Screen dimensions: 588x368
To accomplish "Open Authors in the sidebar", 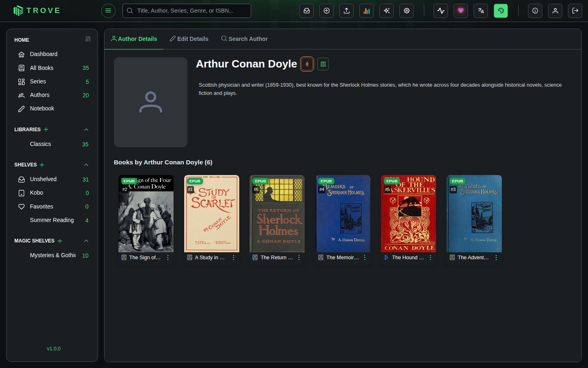I will (52, 95).
